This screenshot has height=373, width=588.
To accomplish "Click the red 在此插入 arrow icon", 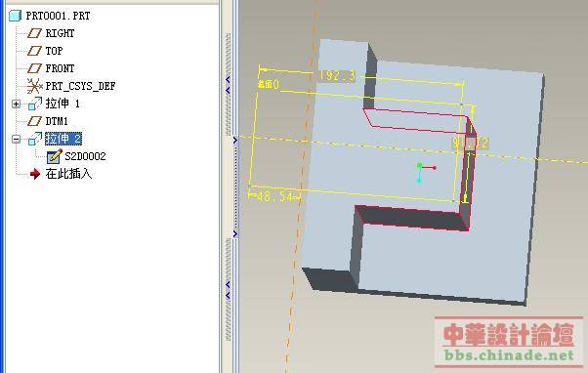I will [35, 174].
